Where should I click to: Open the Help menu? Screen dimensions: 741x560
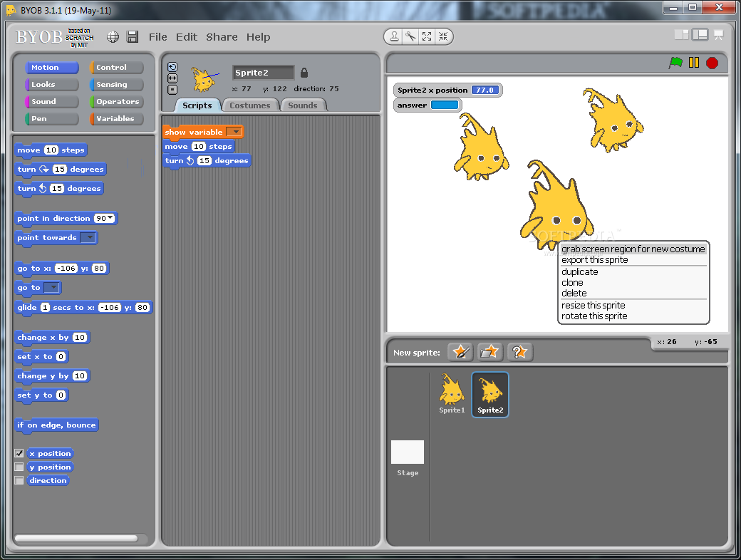(x=258, y=37)
